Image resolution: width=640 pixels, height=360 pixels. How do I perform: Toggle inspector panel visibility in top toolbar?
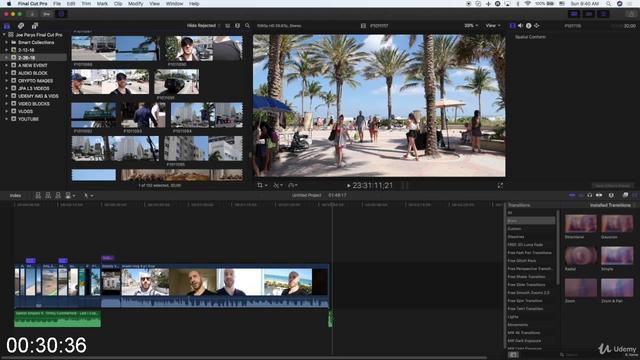pos(603,14)
